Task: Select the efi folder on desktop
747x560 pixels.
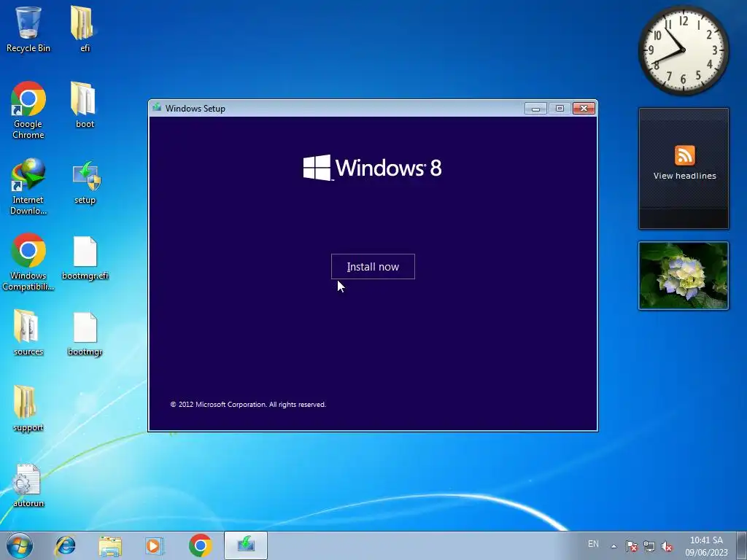Action: pos(85,28)
